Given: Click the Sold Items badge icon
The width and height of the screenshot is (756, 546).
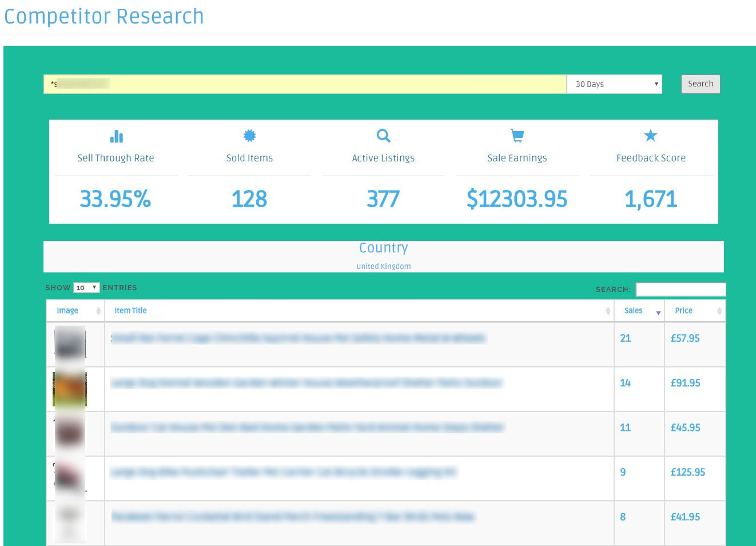Looking at the screenshot, I should tap(249, 136).
